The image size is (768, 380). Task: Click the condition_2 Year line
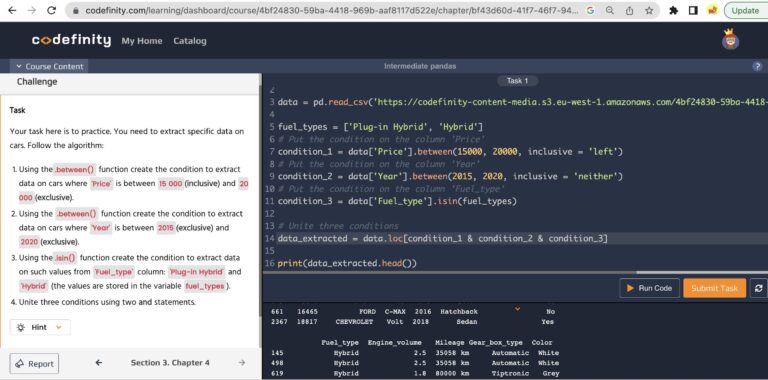click(450, 176)
